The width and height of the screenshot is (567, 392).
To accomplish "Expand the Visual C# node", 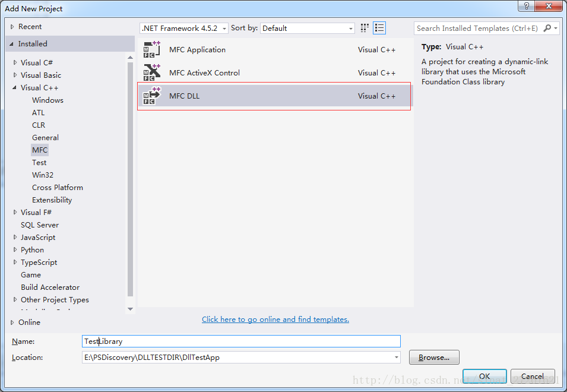I will (15, 62).
